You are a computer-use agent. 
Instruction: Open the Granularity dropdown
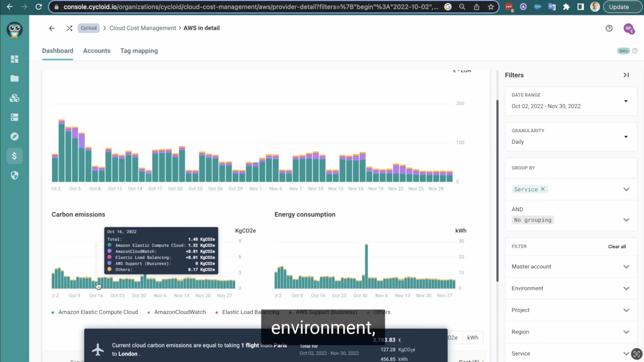[571, 137]
